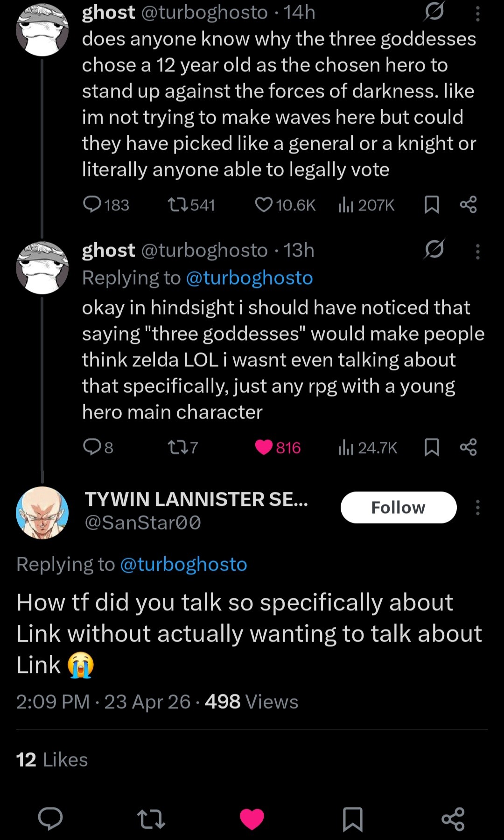Retweet the three goddesses tweet
The width and height of the screenshot is (504, 840).
click(x=178, y=204)
